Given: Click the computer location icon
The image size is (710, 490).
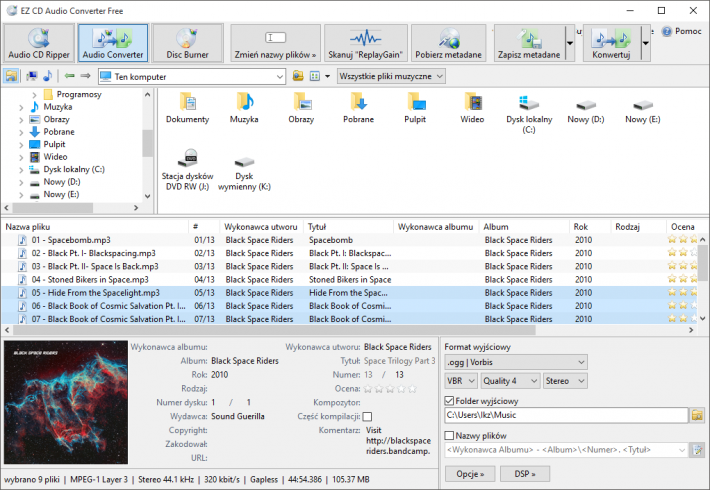Looking at the screenshot, I should tap(32, 76).
